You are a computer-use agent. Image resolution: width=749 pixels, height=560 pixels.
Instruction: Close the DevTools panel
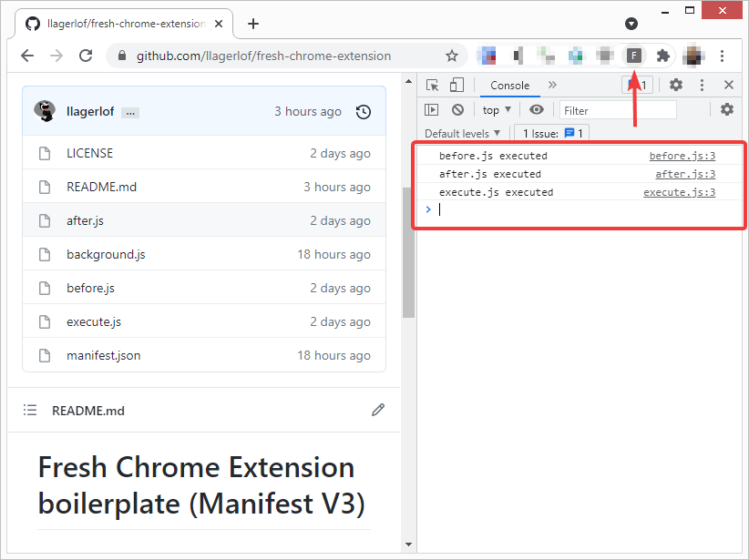728,85
